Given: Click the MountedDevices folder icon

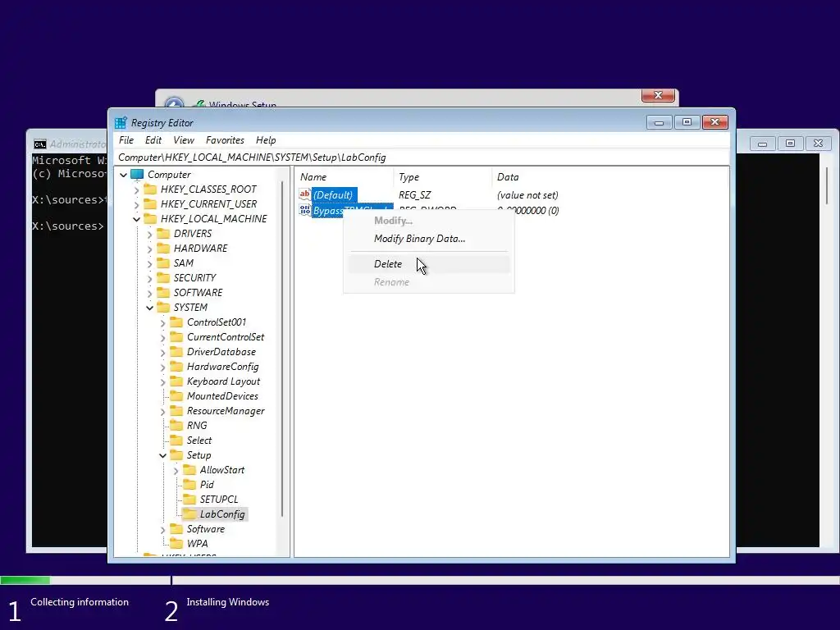Looking at the screenshot, I should coord(176,396).
